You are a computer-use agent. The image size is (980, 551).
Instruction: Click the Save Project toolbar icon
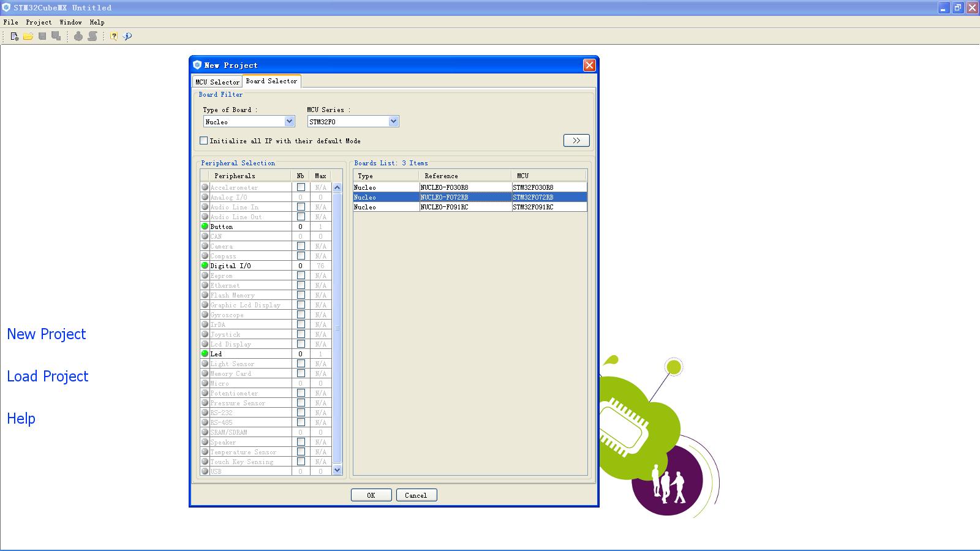[42, 36]
